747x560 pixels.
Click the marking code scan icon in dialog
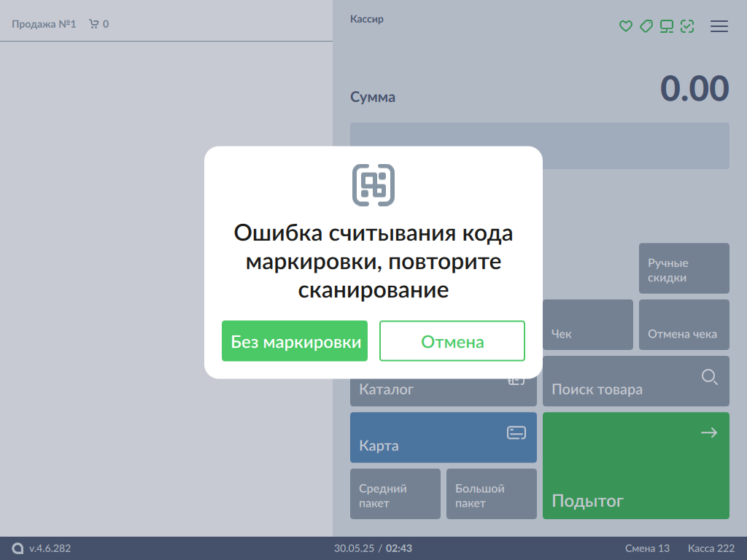point(373,184)
